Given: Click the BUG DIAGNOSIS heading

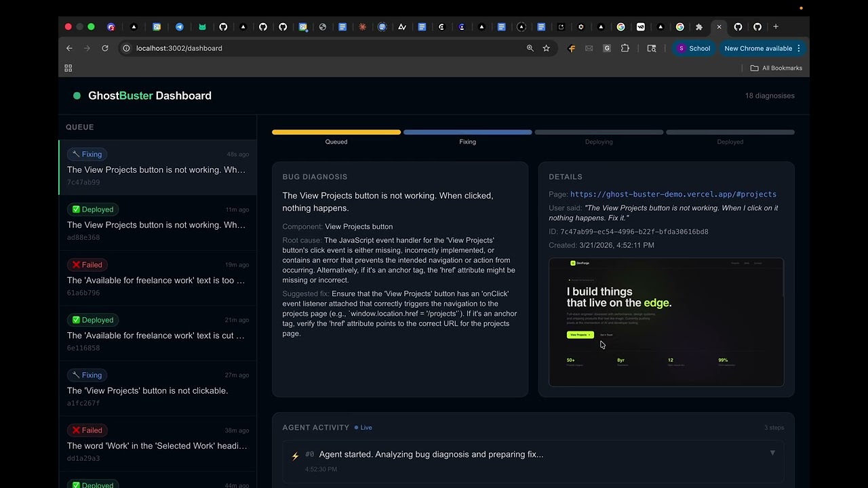Looking at the screenshot, I should tap(315, 177).
